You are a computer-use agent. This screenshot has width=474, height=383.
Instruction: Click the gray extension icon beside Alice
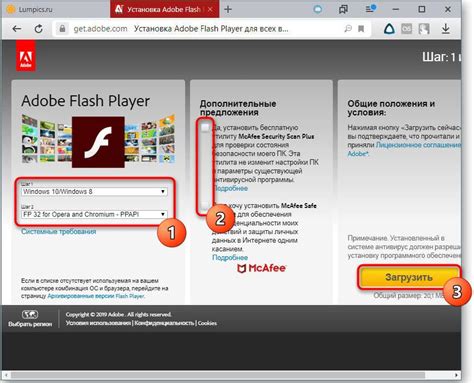(x=406, y=29)
